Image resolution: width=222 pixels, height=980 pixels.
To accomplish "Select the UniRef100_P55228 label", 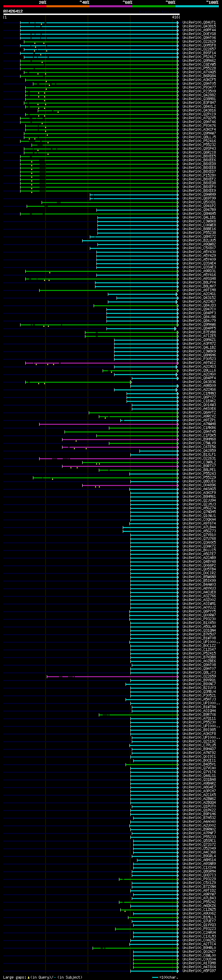I will (x=199, y=68).
